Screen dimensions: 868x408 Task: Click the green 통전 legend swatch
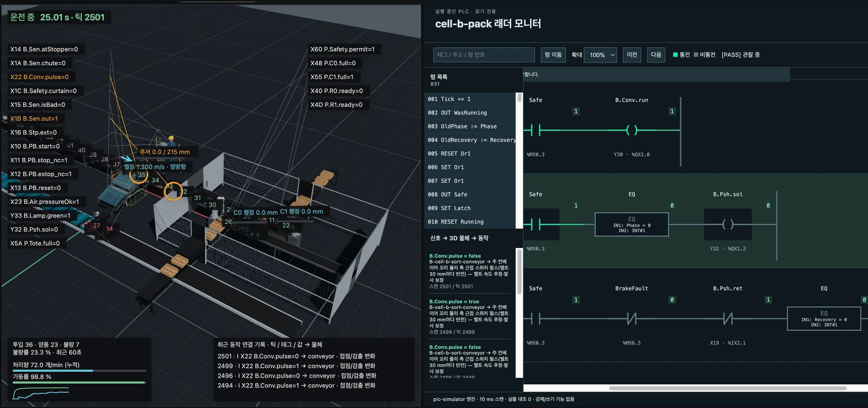(675, 55)
